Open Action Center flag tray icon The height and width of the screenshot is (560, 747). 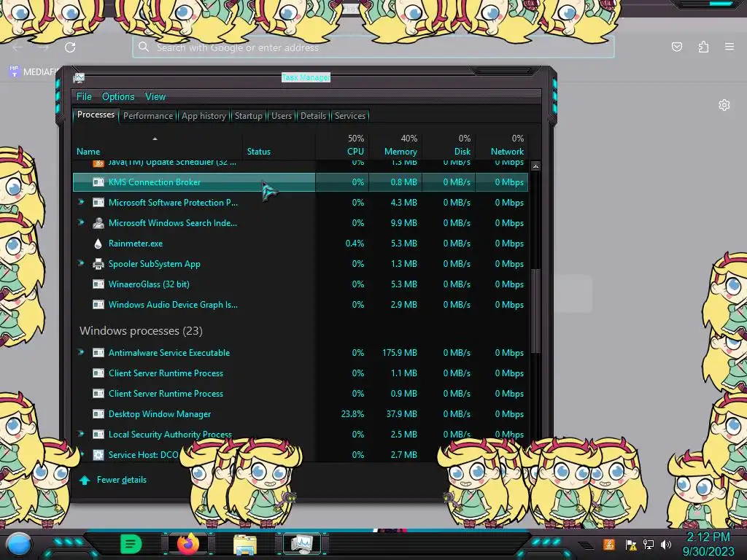point(631,545)
